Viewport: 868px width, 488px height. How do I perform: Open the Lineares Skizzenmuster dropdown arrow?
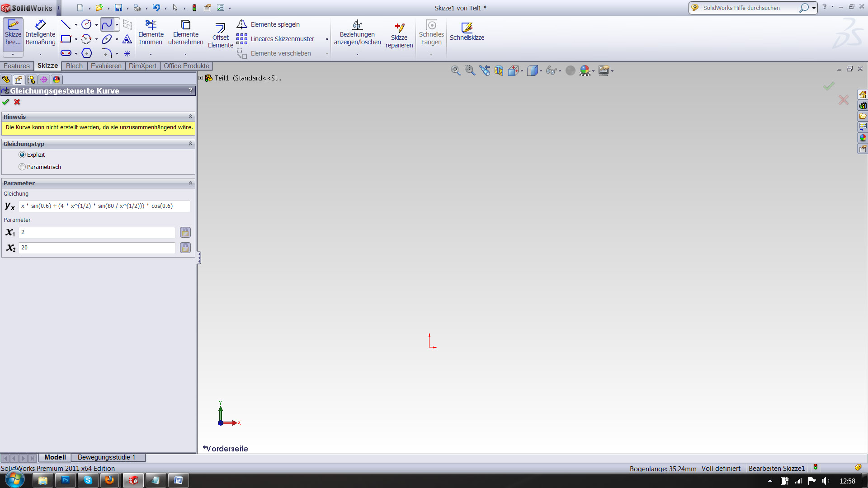coord(327,39)
